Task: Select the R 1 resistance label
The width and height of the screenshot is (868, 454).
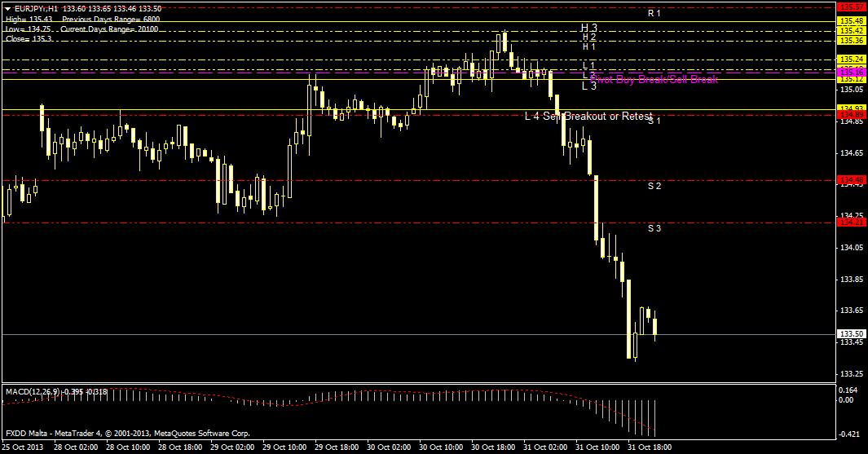Action: tap(654, 14)
